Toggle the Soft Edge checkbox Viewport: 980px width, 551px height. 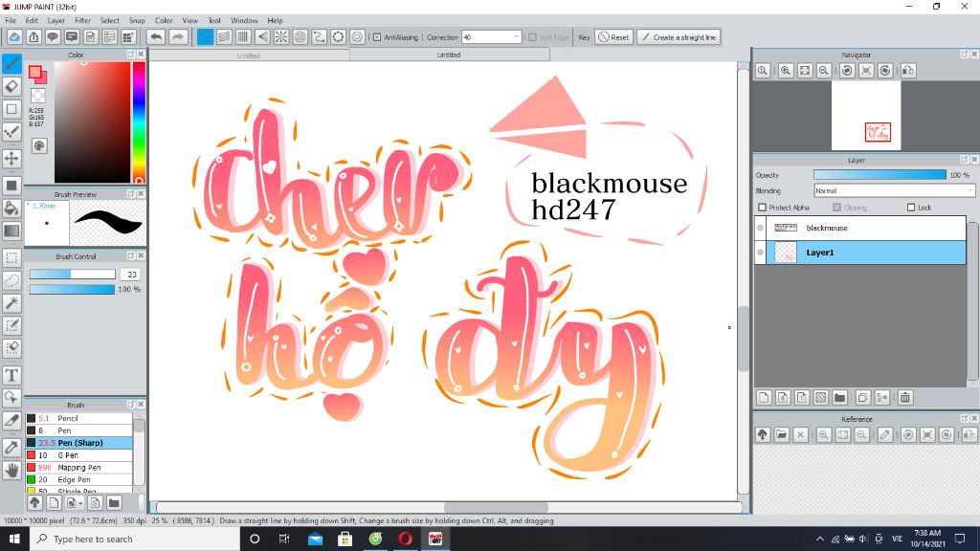tap(532, 37)
